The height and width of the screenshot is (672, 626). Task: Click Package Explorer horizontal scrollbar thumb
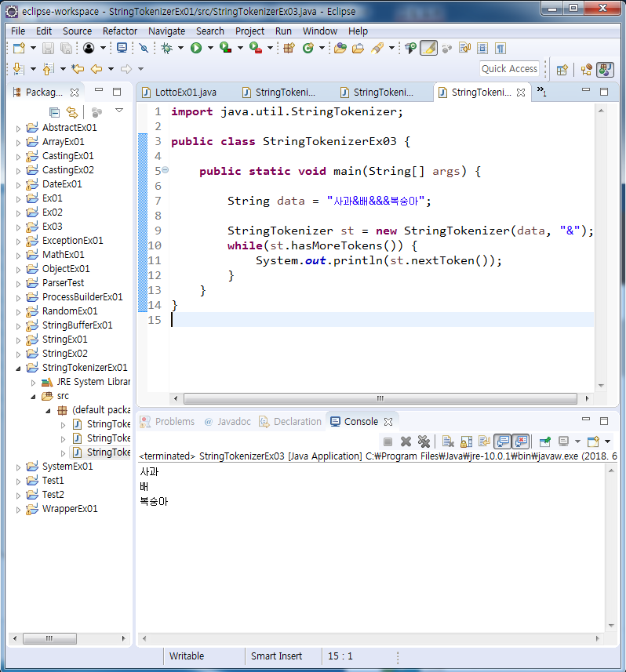pos(49,638)
